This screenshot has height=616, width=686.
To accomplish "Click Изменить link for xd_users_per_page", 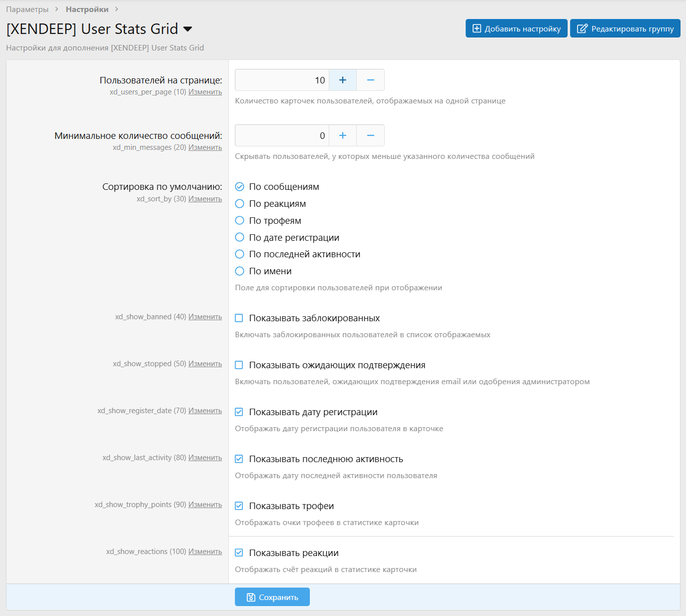I will [205, 92].
